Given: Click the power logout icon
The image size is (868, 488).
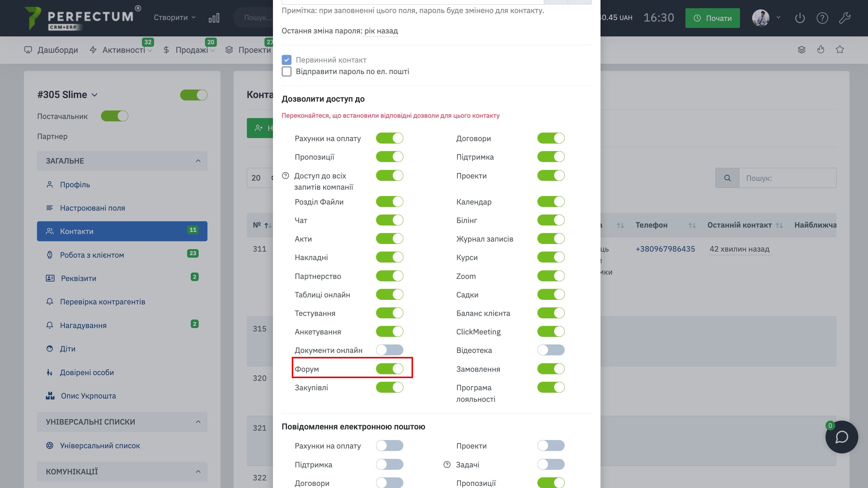Looking at the screenshot, I should [x=800, y=18].
